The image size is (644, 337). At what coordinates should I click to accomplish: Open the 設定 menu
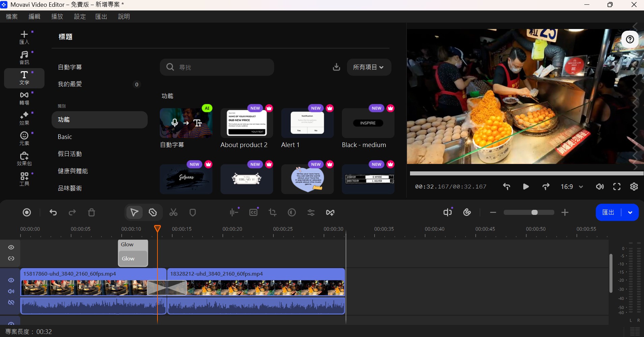[80, 17]
